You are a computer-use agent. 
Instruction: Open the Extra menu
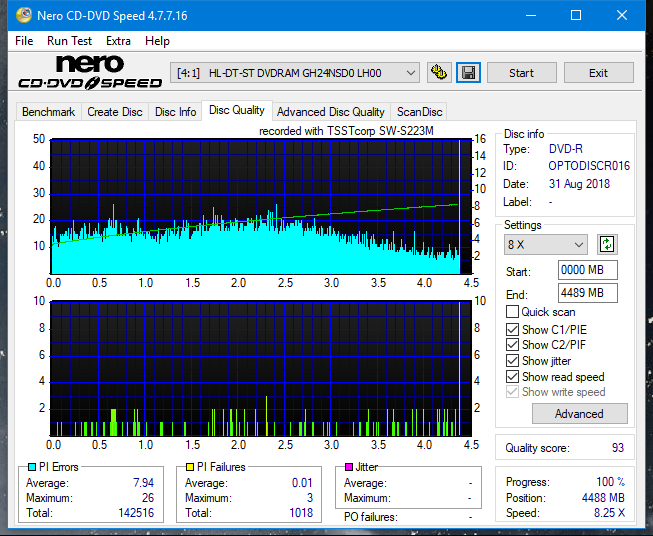click(118, 41)
